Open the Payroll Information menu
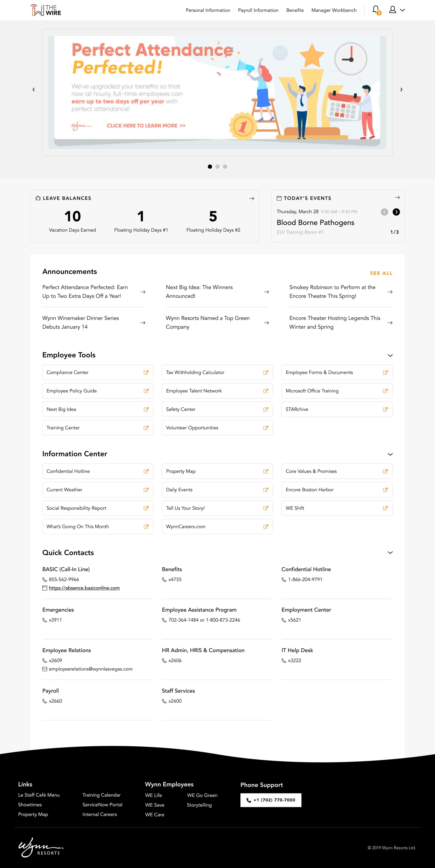Screen dimensions: 435x868 click(258, 10)
